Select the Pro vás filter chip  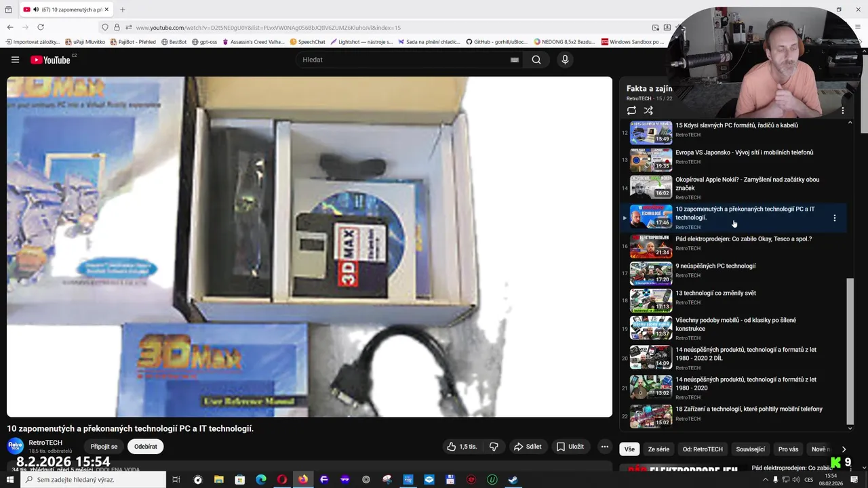[x=789, y=449]
